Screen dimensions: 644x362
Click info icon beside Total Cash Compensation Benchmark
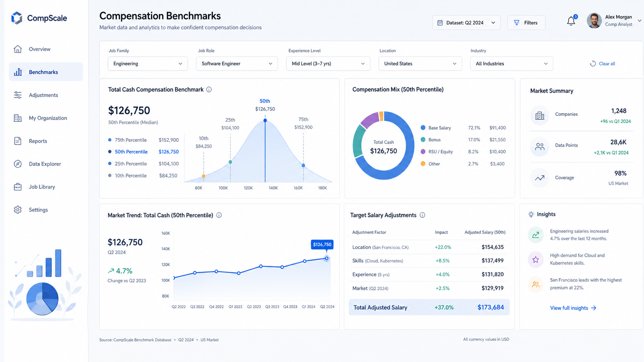pyautogui.click(x=209, y=90)
